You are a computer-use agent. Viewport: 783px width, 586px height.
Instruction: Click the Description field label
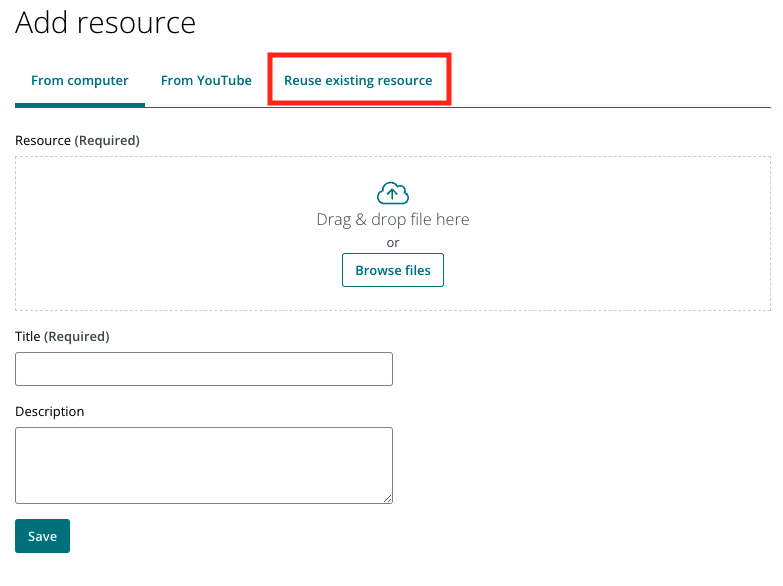pyautogui.click(x=50, y=411)
